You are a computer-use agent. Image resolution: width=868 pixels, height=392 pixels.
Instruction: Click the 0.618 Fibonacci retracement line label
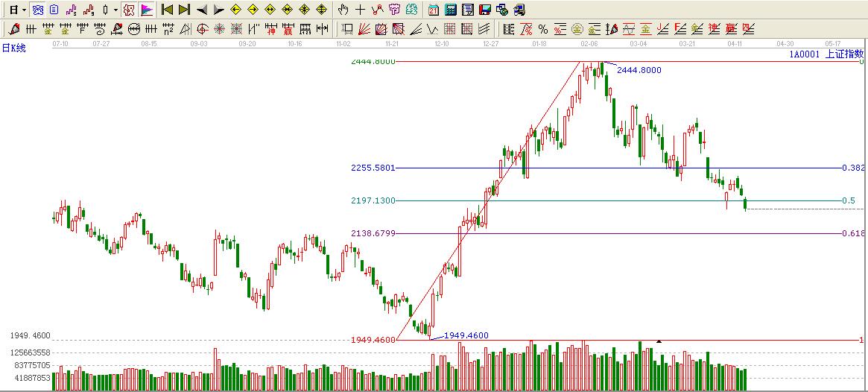(x=853, y=233)
